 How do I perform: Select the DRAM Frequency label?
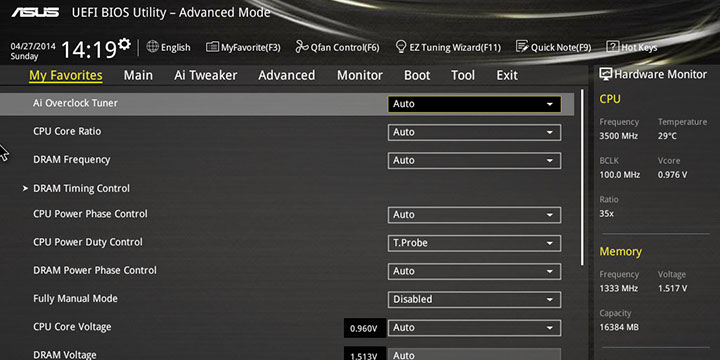pos(72,160)
